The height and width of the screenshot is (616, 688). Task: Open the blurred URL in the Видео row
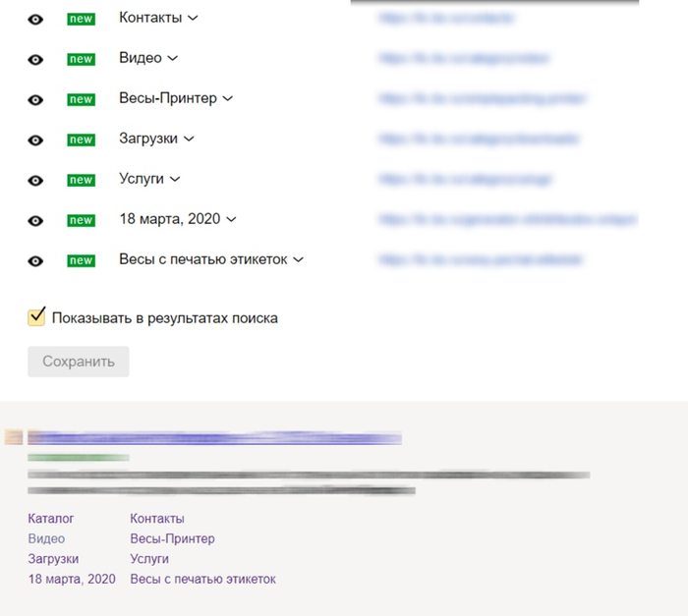(x=464, y=59)
